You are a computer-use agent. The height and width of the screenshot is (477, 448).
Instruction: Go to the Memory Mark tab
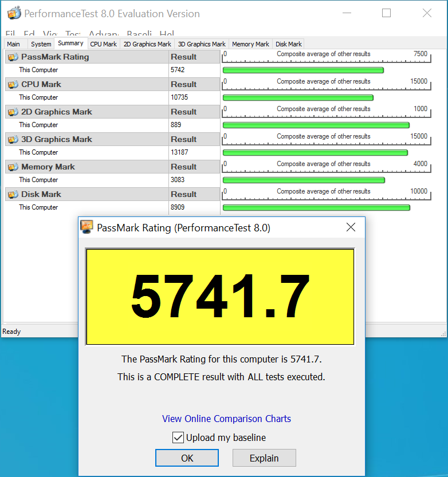[250, 44]
